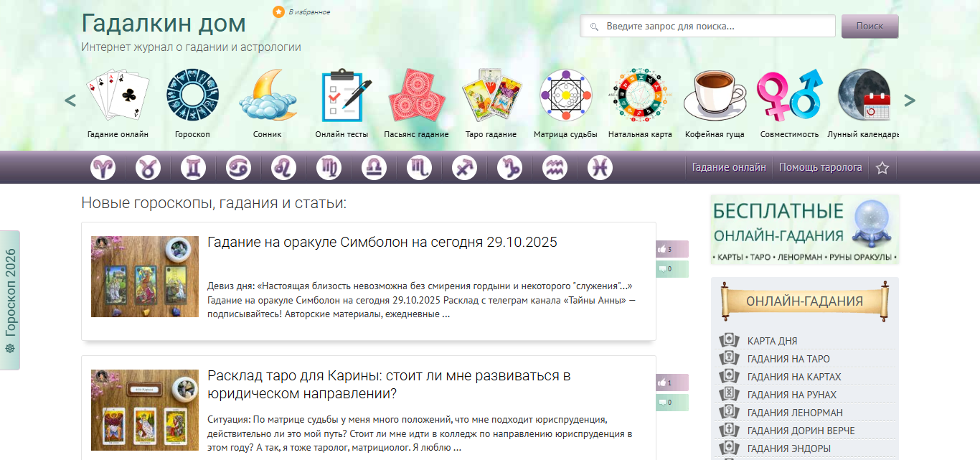This screenshot has height=460, width=980.
Task: Select the Pisces zodiac sign icon
Action: pos(600,168)
